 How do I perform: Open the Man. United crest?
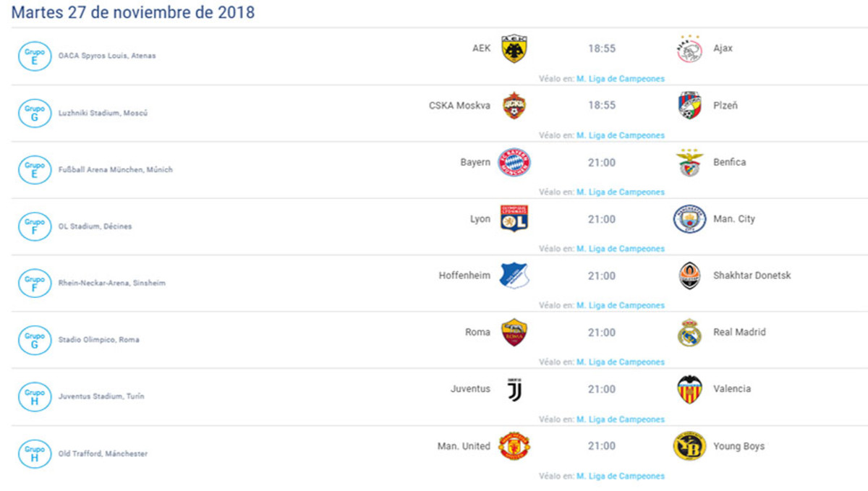[514, 446]
